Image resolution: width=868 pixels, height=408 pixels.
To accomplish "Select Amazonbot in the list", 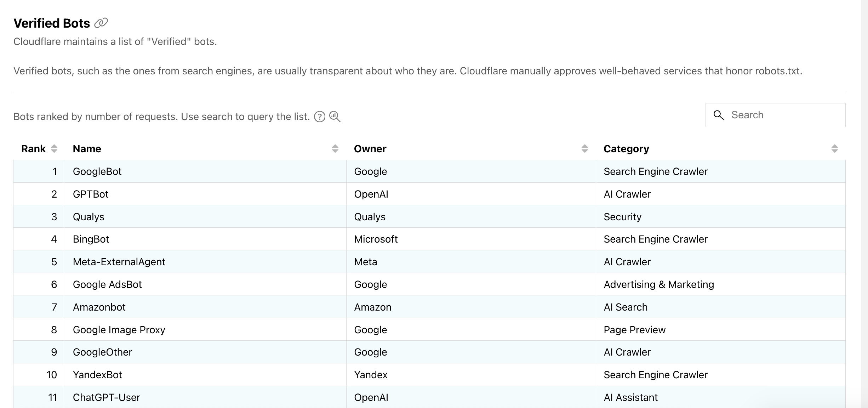I will coord(99,307).
